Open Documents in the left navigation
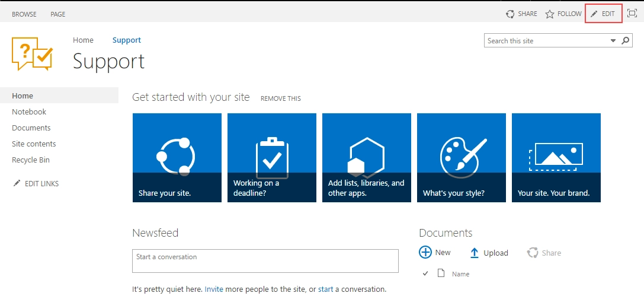The width and height of the screenshot is (644, 296). [x=31, y=128]
